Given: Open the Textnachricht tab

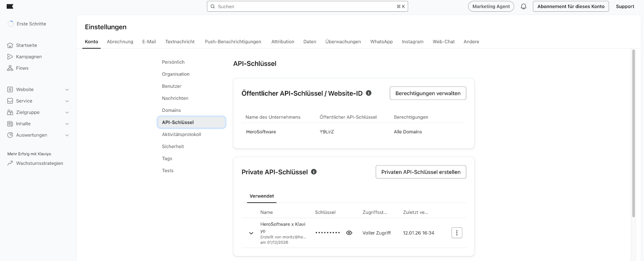Looking at the screenshot, I should click(180, 41).
